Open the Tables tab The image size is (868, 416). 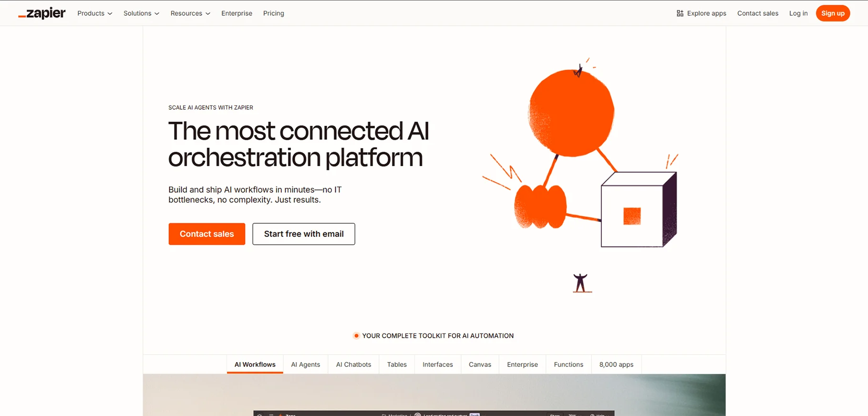point(397,364)
